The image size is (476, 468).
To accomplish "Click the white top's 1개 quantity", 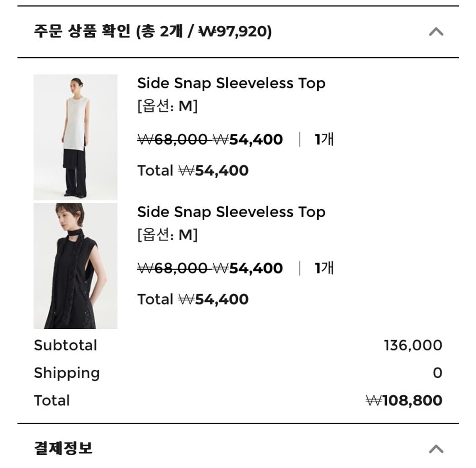I will click(x=324, y=139).
